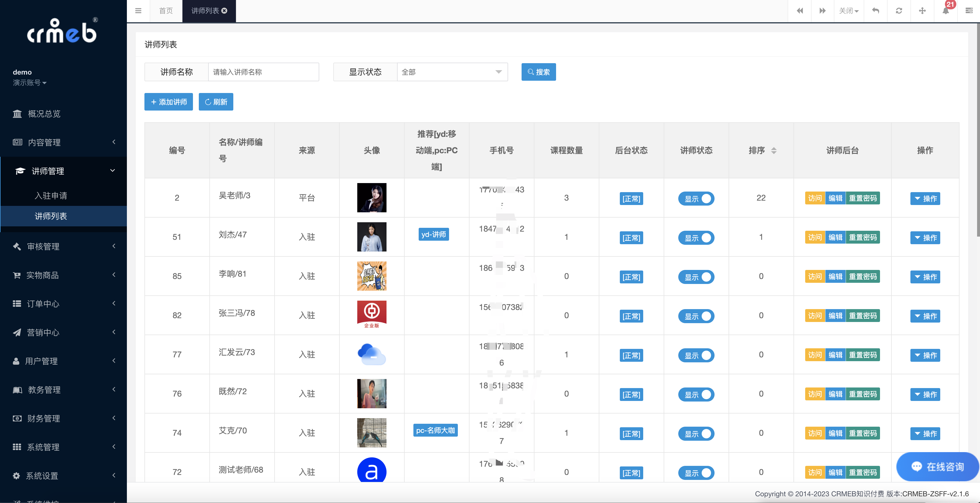Viewport: 980px width, 503px height.
Task: Click the 订单中心 list icon
Action: (x=17, y=304)
